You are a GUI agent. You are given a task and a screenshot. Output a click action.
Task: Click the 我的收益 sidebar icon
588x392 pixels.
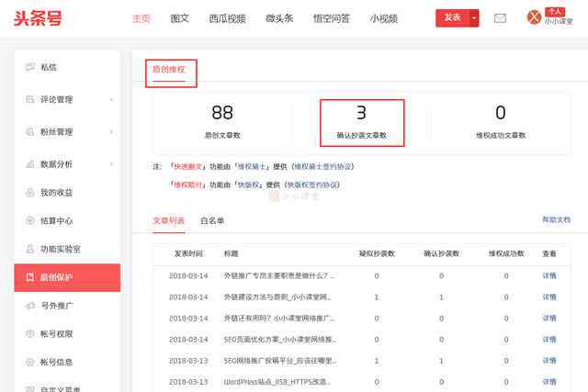point(30,192)
